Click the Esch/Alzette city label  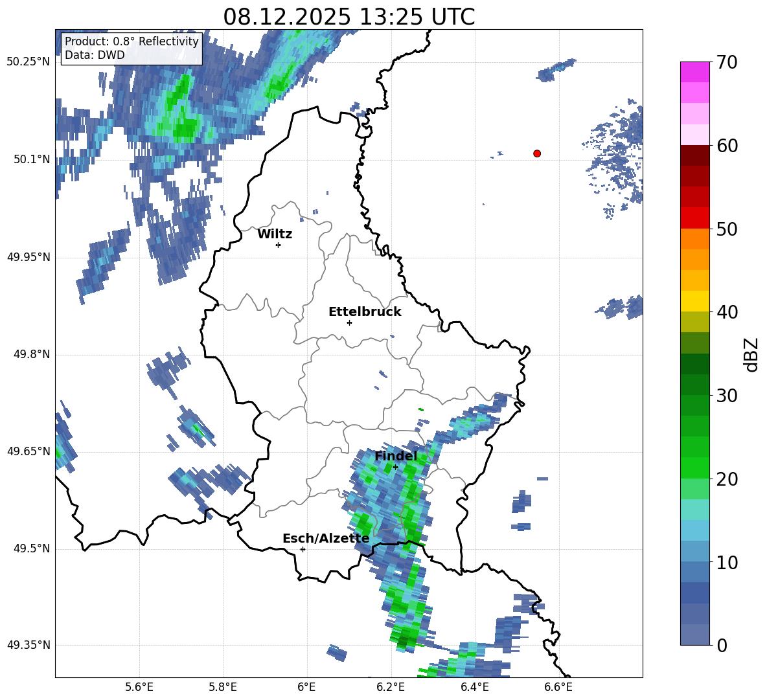point(326,538)
